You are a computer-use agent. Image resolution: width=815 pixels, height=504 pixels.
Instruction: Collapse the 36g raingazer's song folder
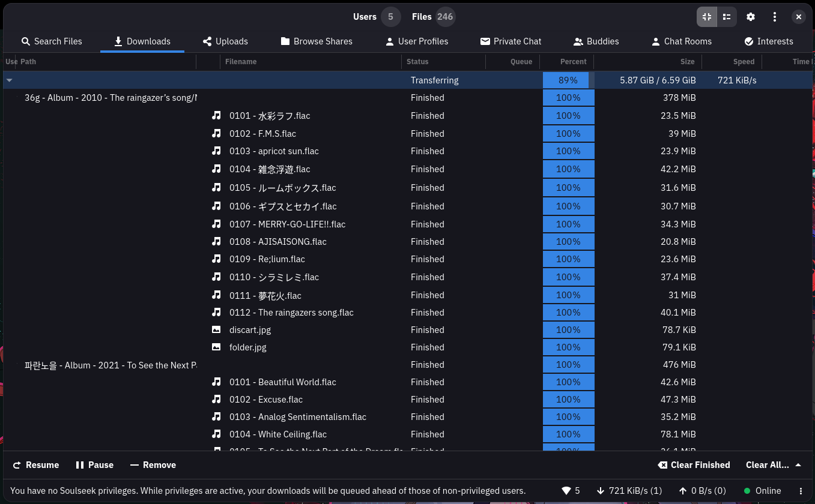(17, 98)
